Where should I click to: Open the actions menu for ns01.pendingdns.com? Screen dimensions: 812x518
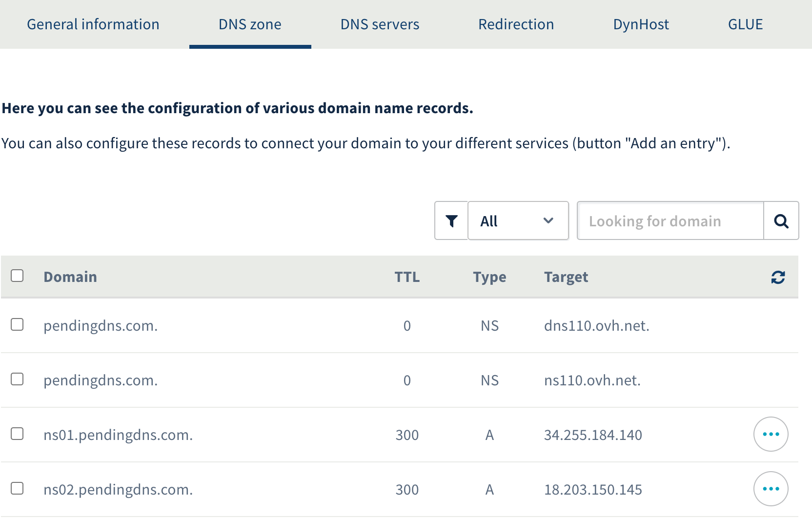(x=771, y=434)
